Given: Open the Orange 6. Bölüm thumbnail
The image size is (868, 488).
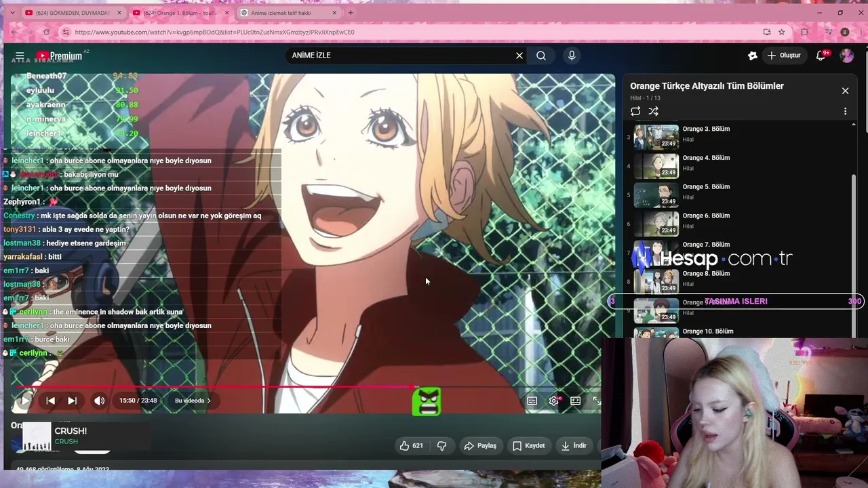Looking at the screenshot, I should tap(656, 224).
